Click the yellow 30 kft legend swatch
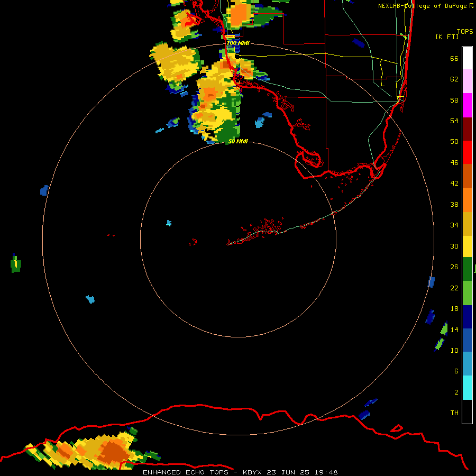Screen dimensions: 476x476 467,246
